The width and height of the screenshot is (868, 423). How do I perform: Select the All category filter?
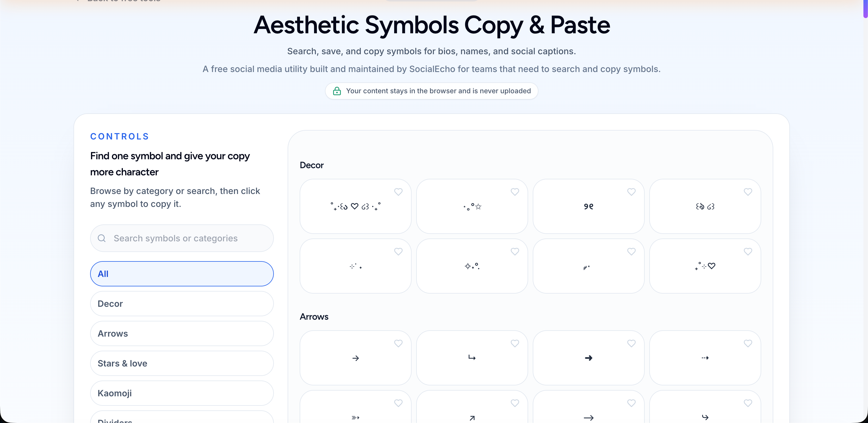tap(182, 274)
